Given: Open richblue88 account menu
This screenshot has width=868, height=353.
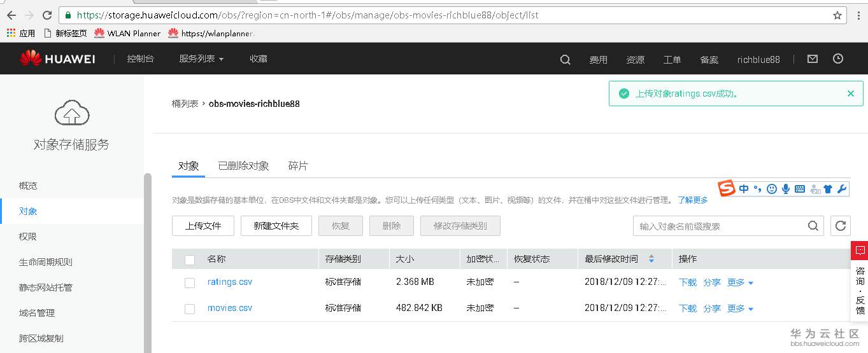Looking at the screenshot, I should (x=758, y=60).
